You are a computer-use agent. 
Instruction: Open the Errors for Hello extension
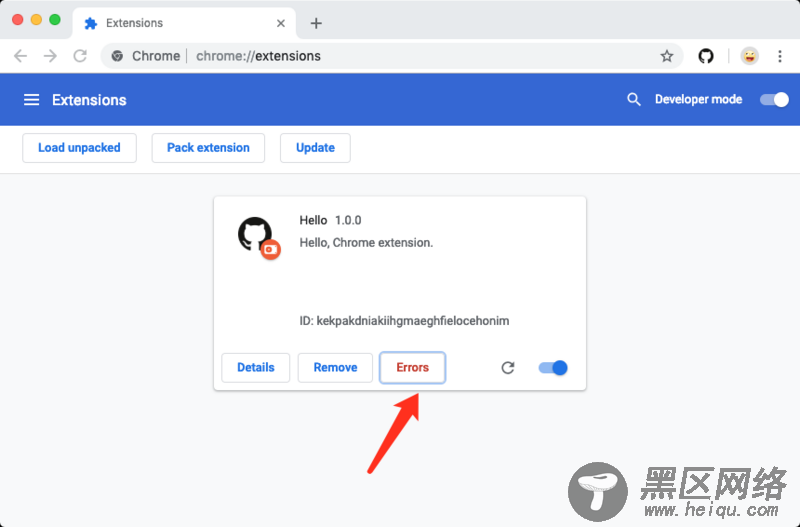click(412, 367)
